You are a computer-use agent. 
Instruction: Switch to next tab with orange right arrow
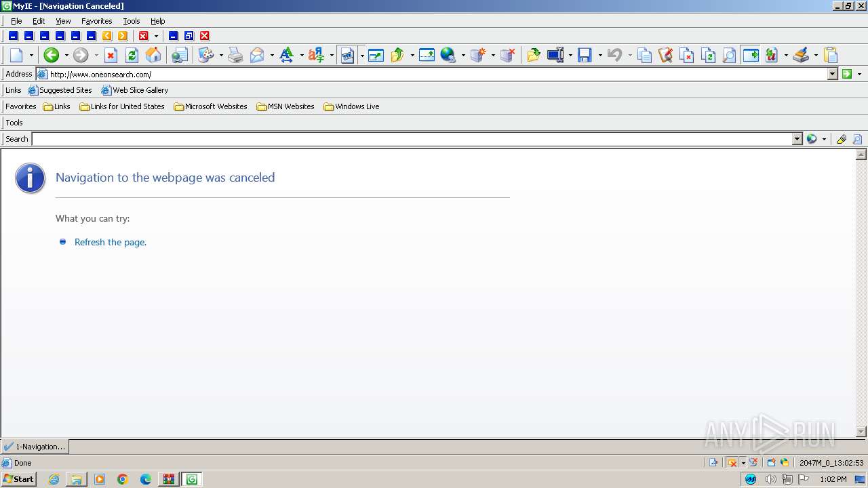tap(123, 36)
